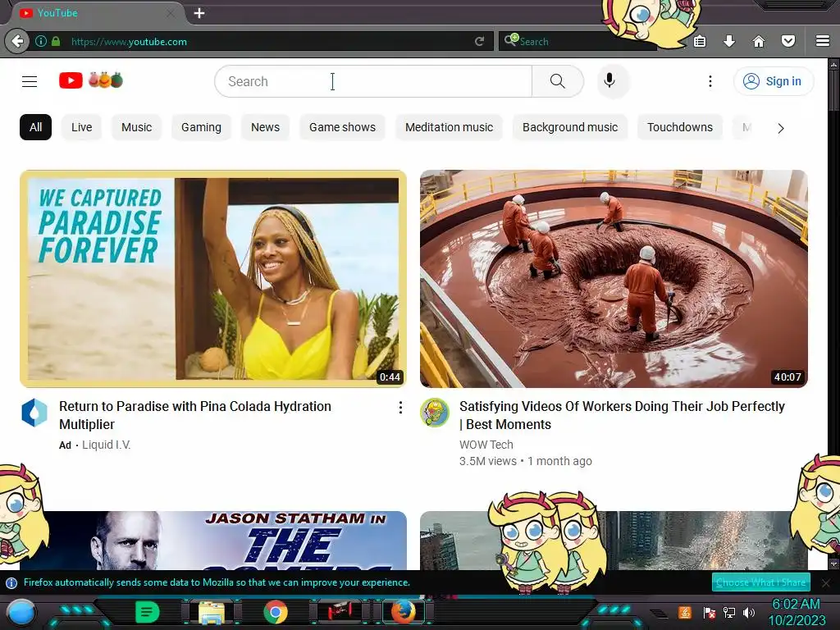Screen dimensions: 840x630
Task: Reload the page with the refresh icon
Action: pos(479,41)
